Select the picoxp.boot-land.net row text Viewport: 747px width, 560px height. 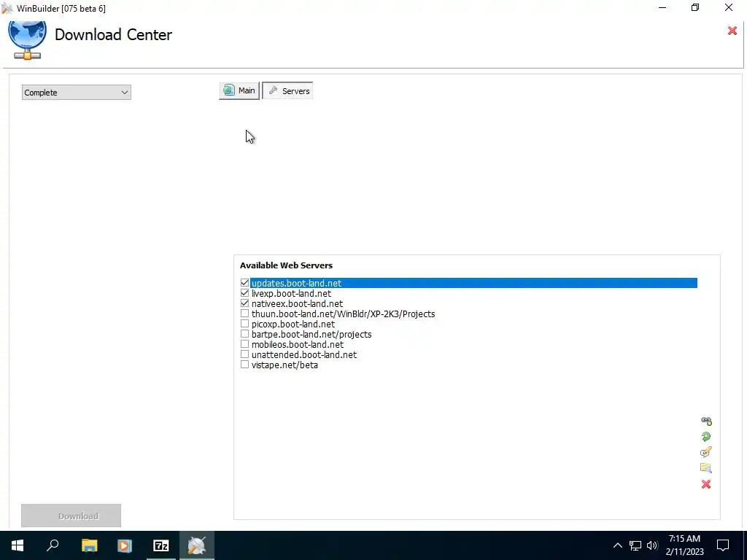click(x=293, y=324)
